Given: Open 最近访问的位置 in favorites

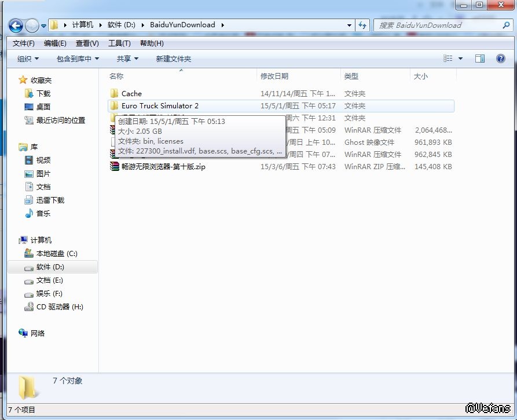Looking at the screenshot, I should pos(61,120).
